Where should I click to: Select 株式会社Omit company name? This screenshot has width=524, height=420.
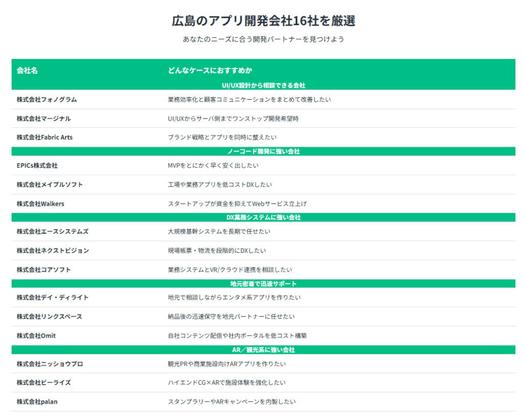[x=36, y=336]
